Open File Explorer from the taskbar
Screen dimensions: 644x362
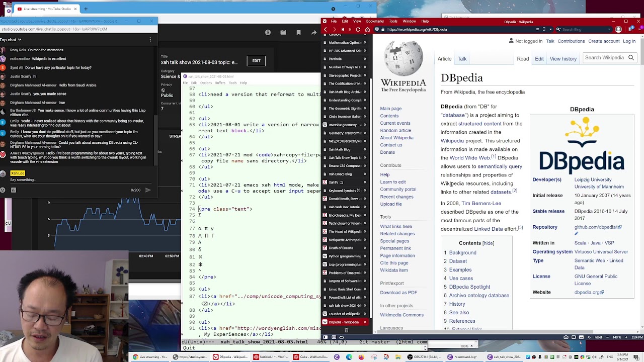(x=398, y=357)
